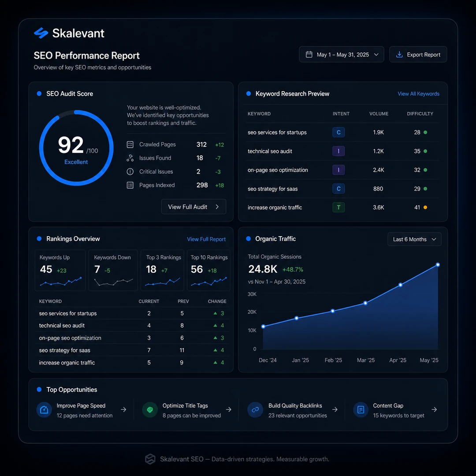This screenshot has height=476, width=476.
Task: Click the 3.6K volume value
Action: pos(379,208)
